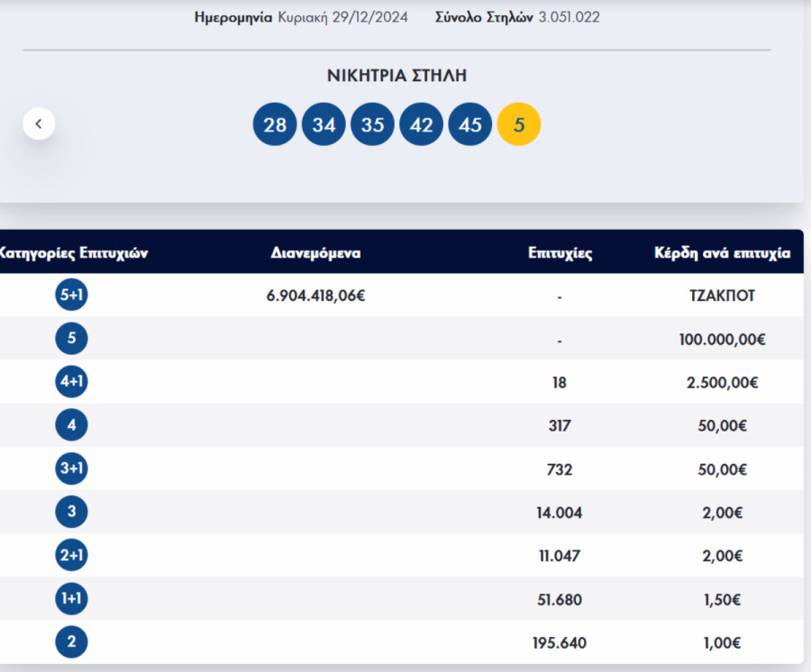Click the 5+1 category badge
Image resolution: width=811 pixels, height=672 pixels.
[72, 295]
